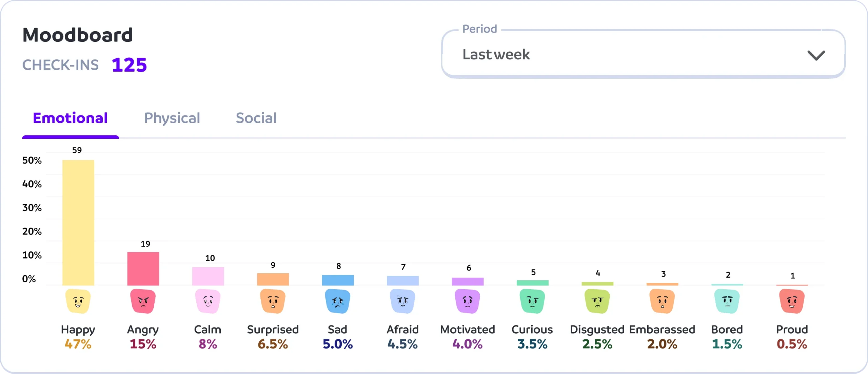Click the Happy emoji face icon
The height and width of the screenshot is (374, 868).
click(x=78, y=301)
